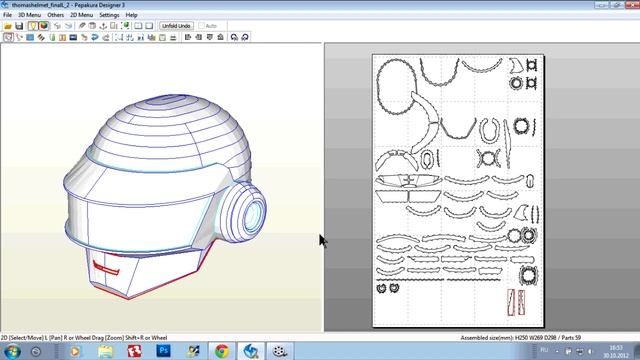
Task: Click the second window layout icon
Action: tap(149, 26)
